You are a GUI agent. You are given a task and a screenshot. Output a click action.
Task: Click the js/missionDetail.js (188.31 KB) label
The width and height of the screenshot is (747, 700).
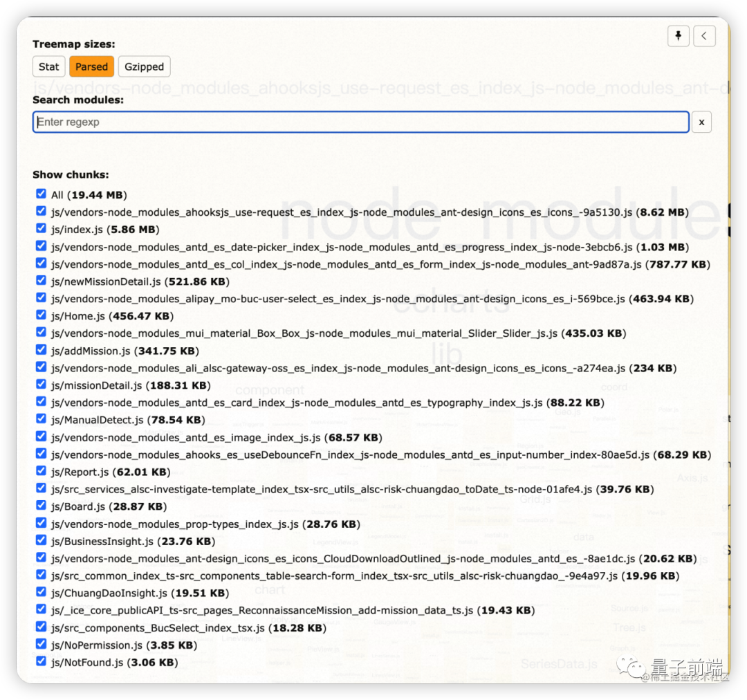coord(131,385)
